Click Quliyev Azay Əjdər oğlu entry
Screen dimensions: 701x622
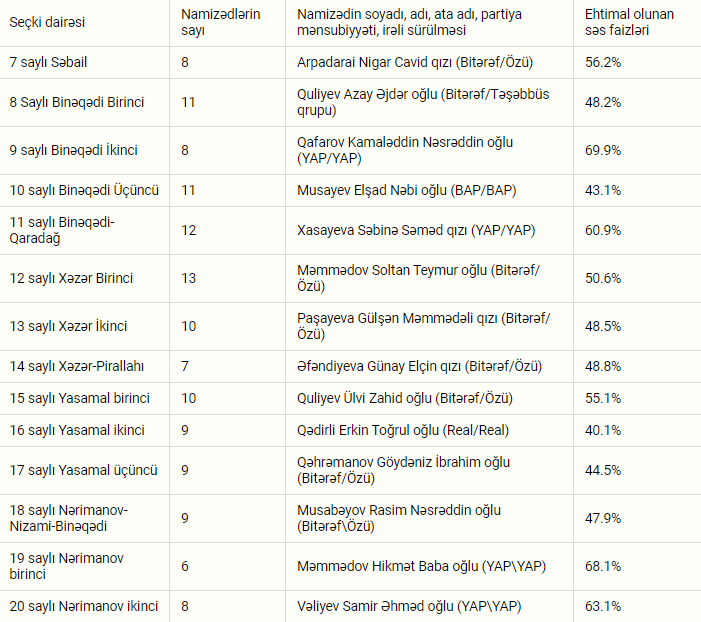[423, 102]
